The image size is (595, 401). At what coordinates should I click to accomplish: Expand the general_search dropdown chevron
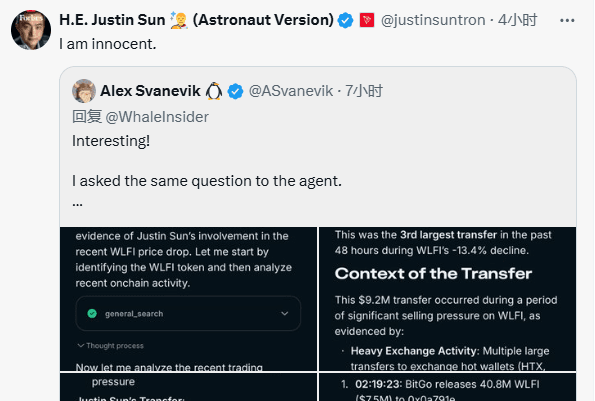coord(285,313)
